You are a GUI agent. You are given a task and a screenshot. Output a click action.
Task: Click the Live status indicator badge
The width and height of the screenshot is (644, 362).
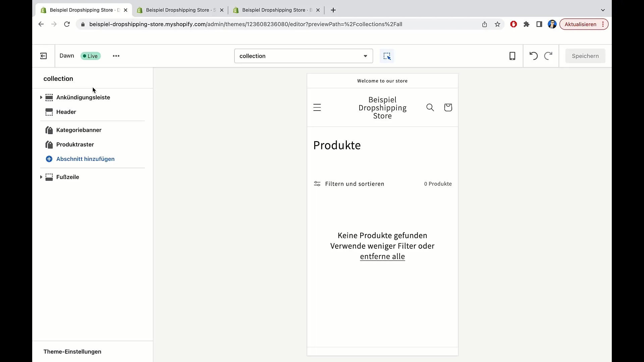[90, 56]
